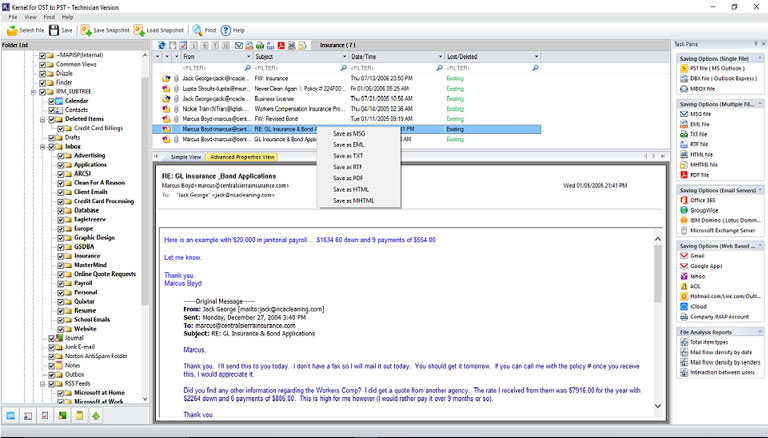This screenshot has width=768, height=438.
Task: Collapse the Saving Options (Single File) section
Action: 761,56
